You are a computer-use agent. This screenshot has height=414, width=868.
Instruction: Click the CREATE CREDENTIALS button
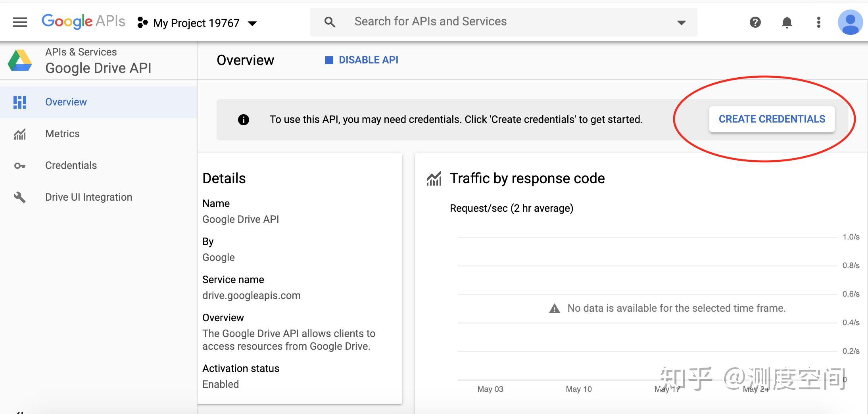[772, 119]
